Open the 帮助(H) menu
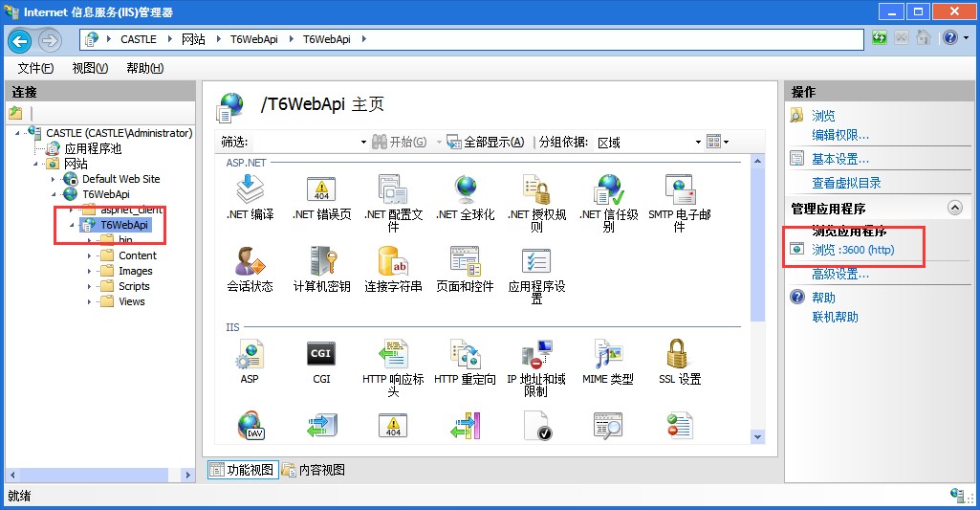Viewport: 980px width, 510px height. (x=145, y=68)
